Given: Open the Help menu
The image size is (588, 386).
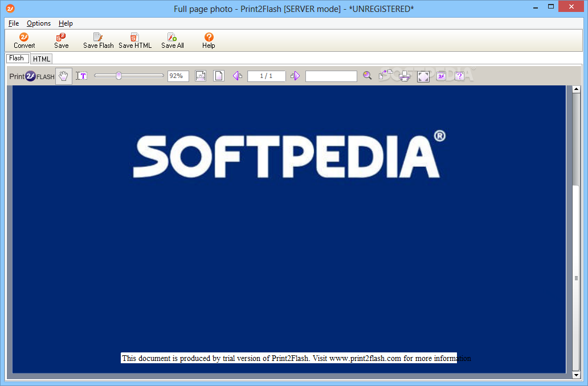Looking at the screenshot, I should pyautogui.click(x=66, y=23).
